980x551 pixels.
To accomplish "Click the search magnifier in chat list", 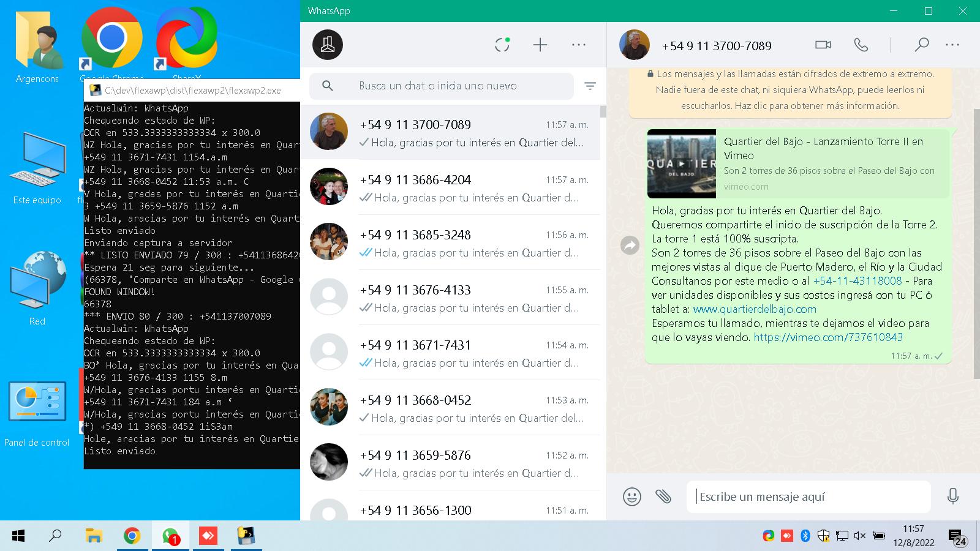I will click(x=328, y=86).
